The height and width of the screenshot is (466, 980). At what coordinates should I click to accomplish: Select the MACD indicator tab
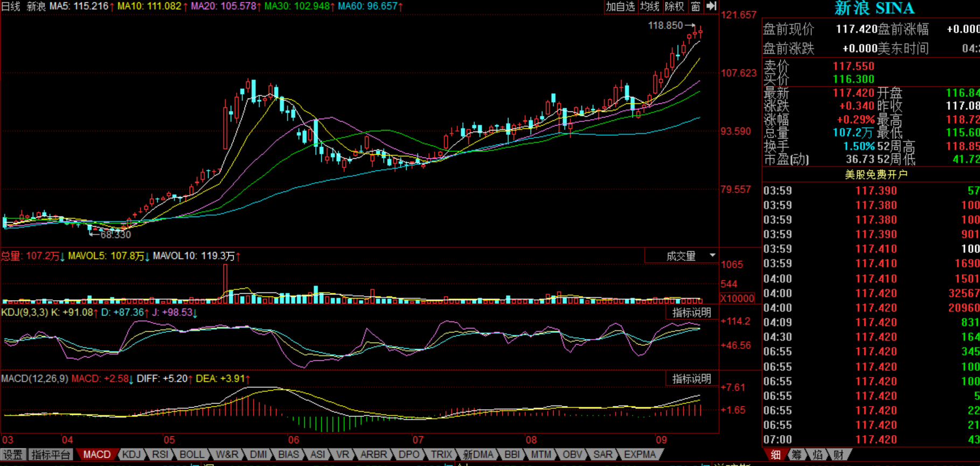tap(97, 455)
